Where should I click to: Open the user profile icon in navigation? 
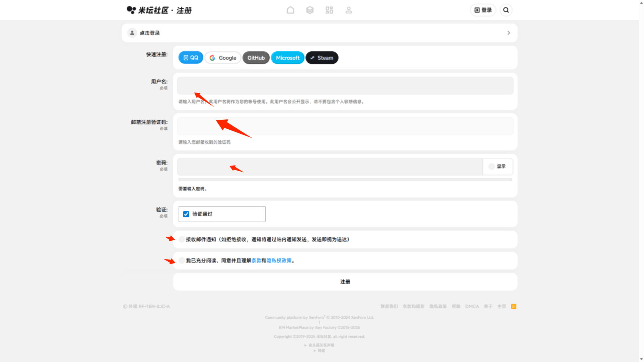349,10
